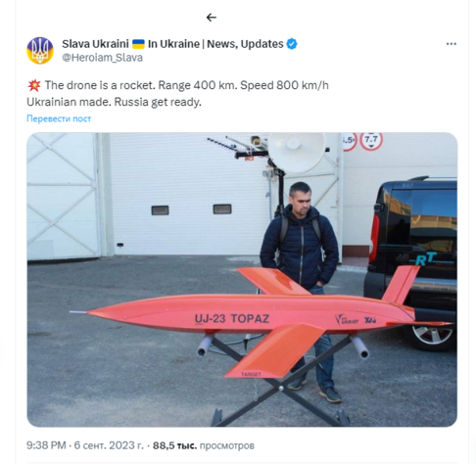Open the three-dot more options menu
The width and height of the screenshot is (476, 464).
[452, 44]
